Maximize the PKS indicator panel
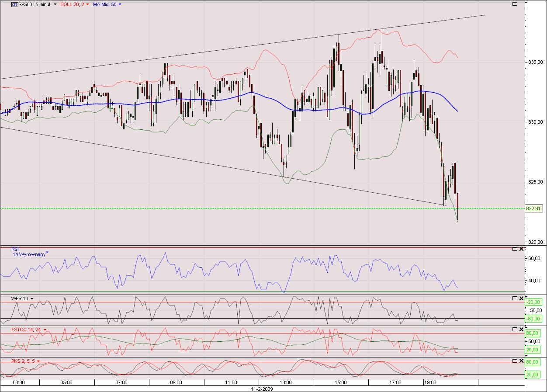The width and height of the screenshot is (547, 392). (x=515, y=361)
